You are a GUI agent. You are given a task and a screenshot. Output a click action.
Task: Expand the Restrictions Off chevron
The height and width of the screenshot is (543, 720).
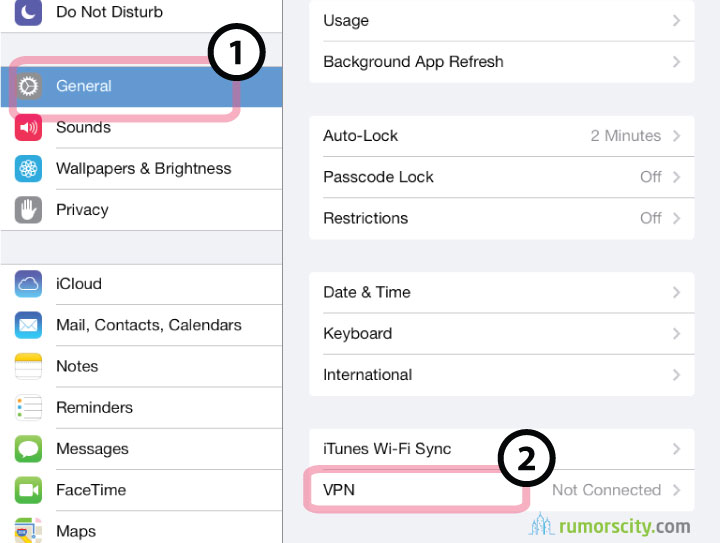676,218
